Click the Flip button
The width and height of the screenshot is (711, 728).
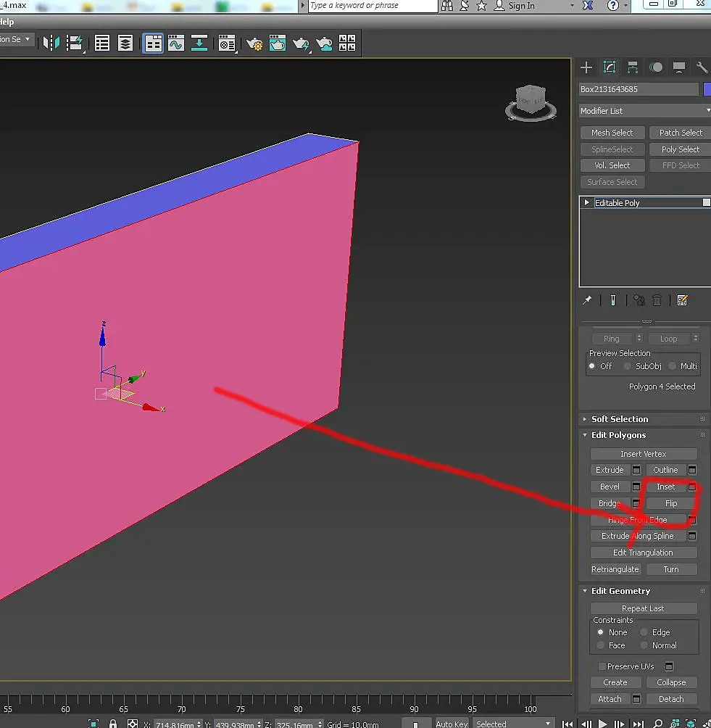pos(670,503)
